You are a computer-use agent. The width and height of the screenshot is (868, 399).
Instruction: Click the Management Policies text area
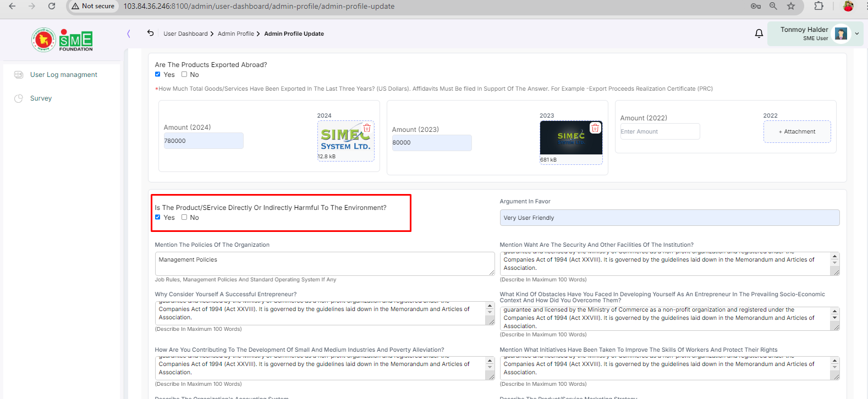[x=325, y=264]
